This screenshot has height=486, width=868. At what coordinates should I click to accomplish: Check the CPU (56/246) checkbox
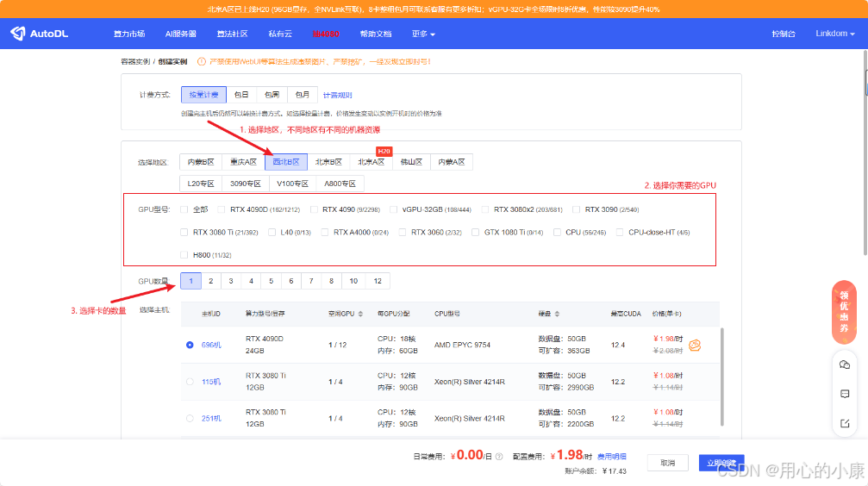click(558, 233)
